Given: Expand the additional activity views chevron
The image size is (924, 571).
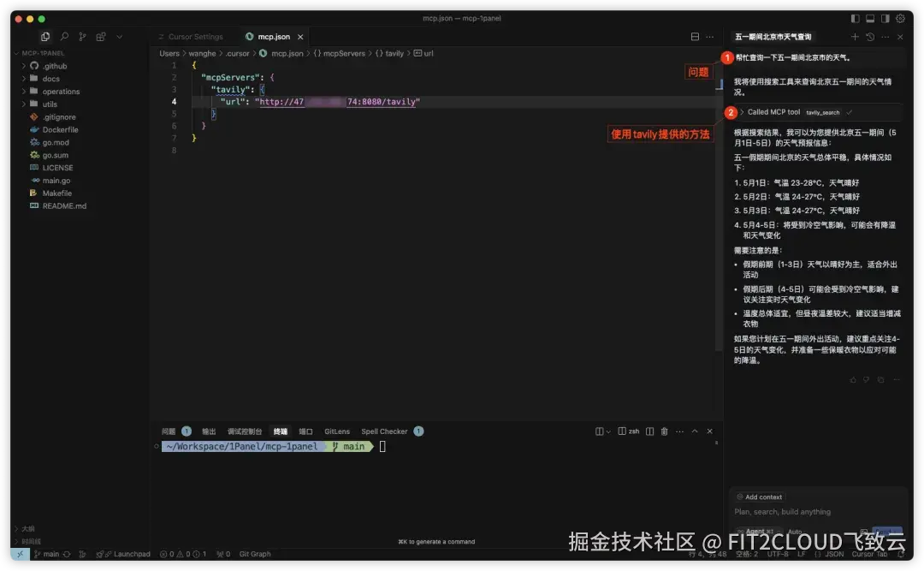Looking at the screenshot, I should 120,37.
